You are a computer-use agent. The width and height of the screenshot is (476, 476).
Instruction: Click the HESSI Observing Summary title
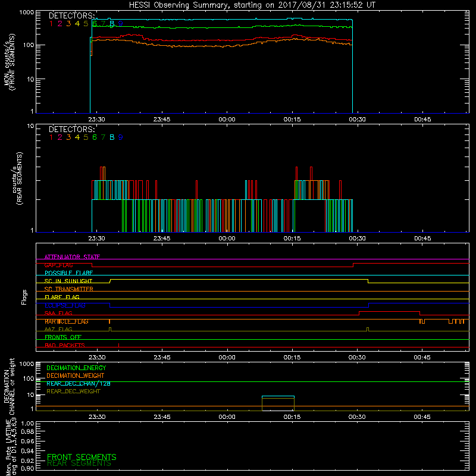pyautogui.click(x=252, y=5)
